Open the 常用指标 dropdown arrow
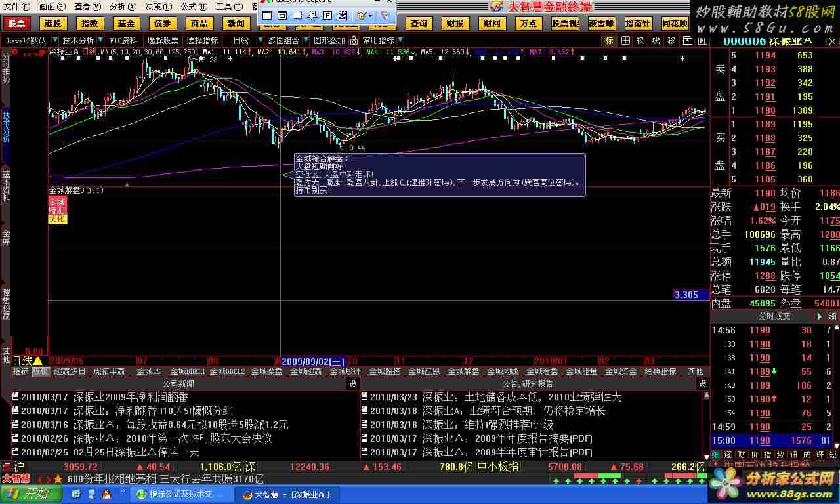 coord(400,41)
